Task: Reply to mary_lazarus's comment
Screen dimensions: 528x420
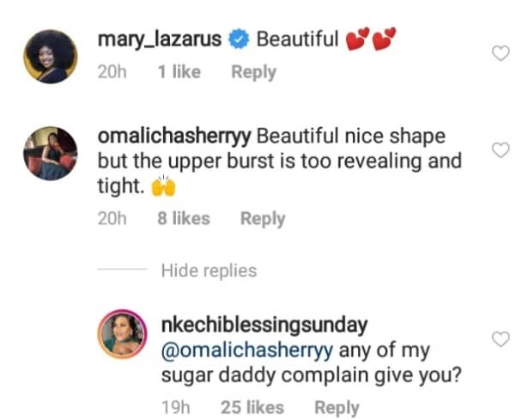Action: (x=253, y=72)
